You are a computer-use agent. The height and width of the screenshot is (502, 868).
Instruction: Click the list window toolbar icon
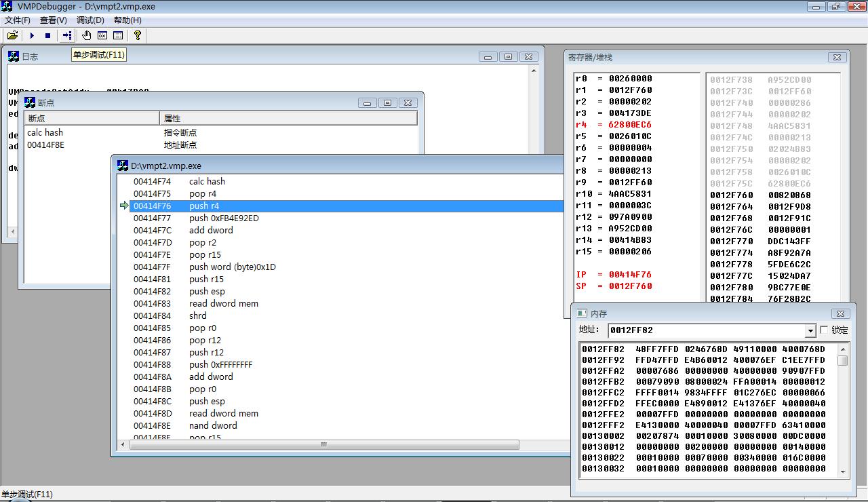118,35
